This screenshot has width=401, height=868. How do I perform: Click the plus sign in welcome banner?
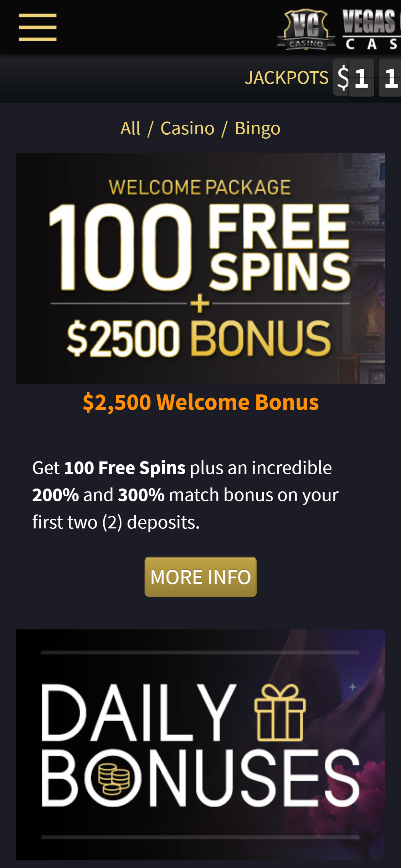200,304
